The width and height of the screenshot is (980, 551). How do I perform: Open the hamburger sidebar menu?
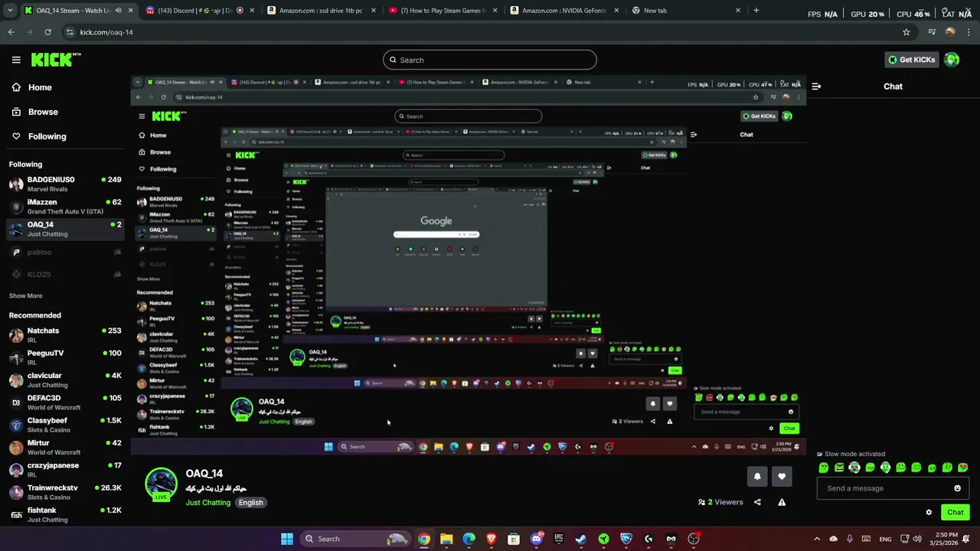tap(16, 60)
